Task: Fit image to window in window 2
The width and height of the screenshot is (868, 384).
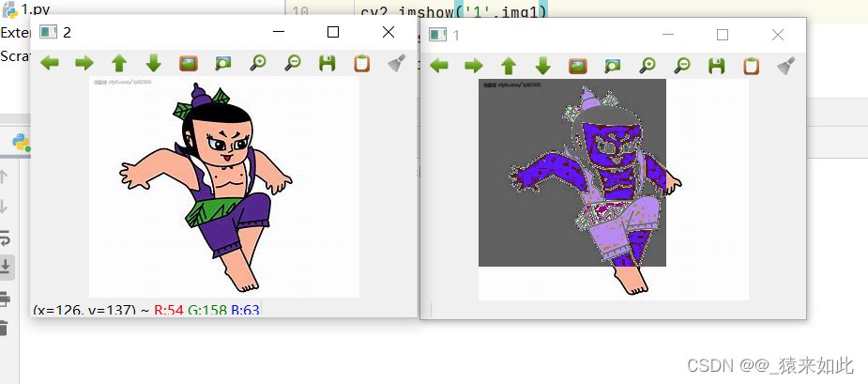Action: (223, 63)
